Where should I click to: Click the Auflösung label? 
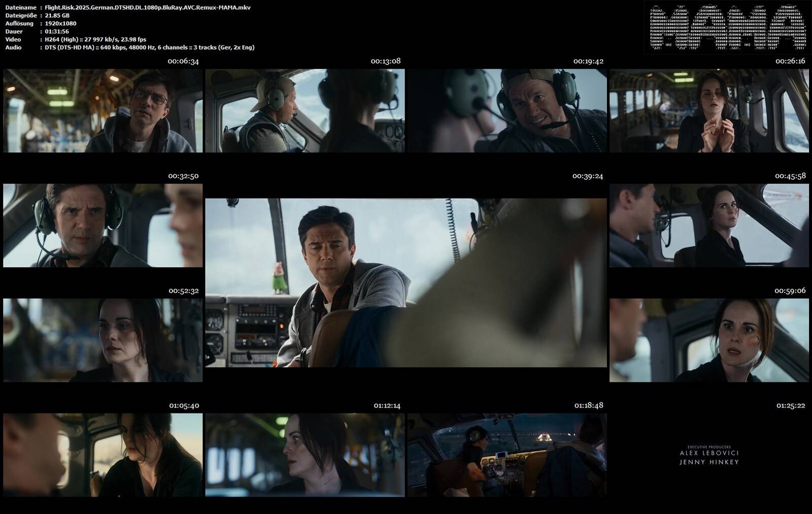[19, 23]
